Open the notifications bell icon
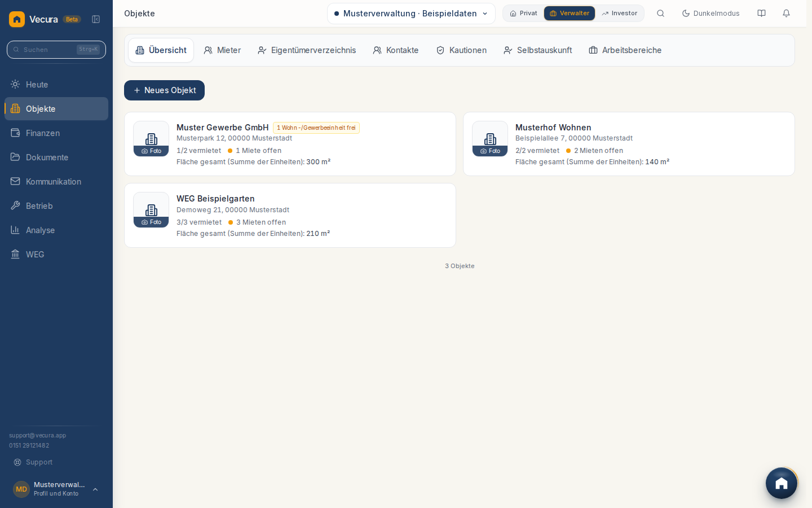This screenshot has height=508, width=812. pos(786,14)
